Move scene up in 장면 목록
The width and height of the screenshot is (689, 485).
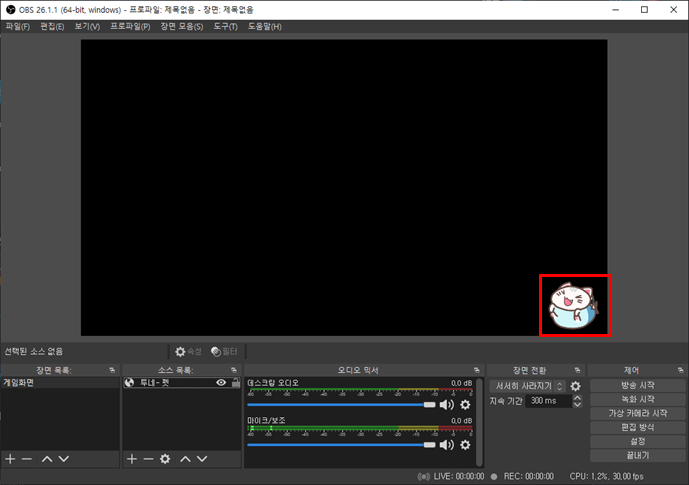(x=47, y=459)
